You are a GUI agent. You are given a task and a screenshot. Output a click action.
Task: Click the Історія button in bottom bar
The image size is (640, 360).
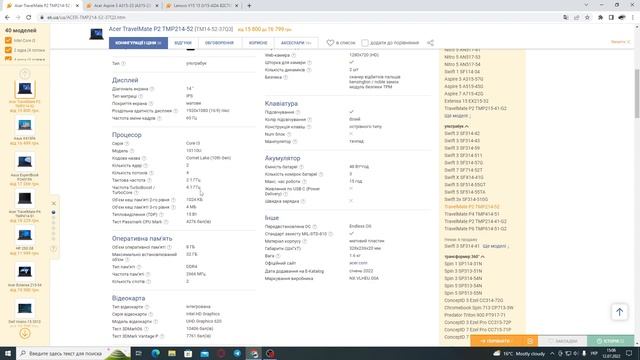(x=611, y=341)
